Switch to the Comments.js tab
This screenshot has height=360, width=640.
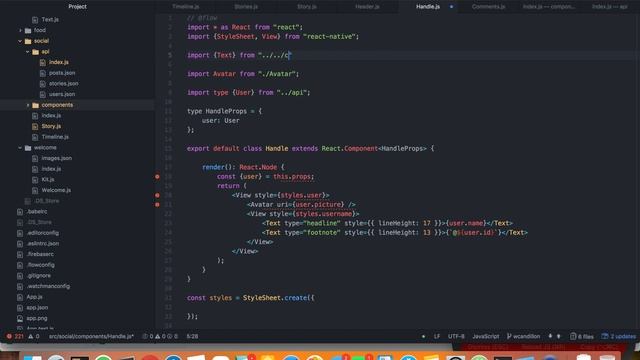[x=488, y=7]
